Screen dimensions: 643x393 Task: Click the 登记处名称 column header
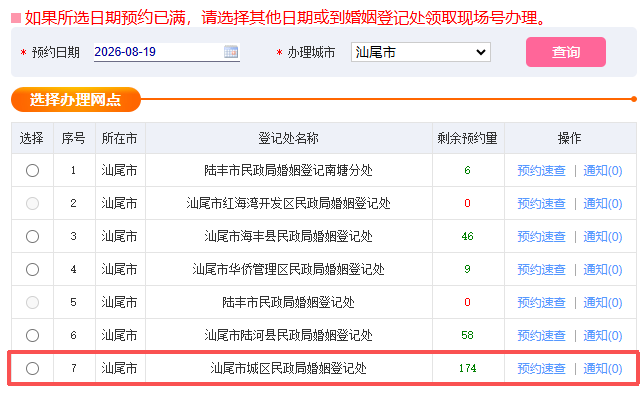[x=288, y=138]
